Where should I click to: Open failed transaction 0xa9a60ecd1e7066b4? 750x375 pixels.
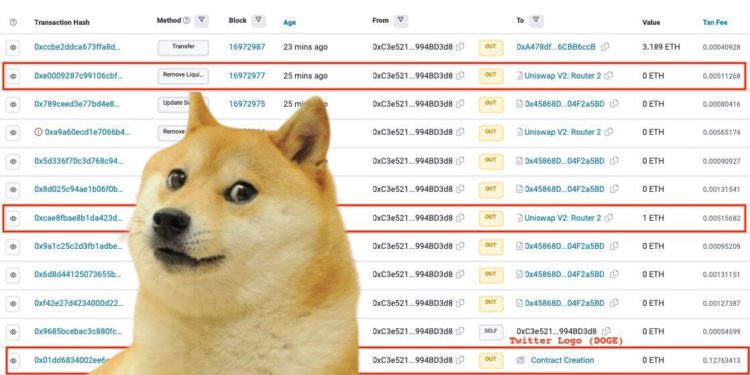[x=88, y=132]
